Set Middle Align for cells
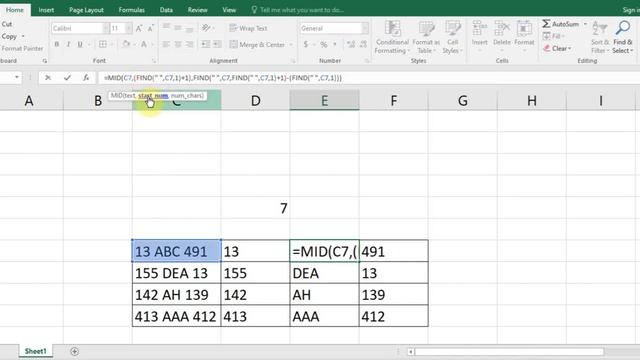Screen dimensions: 640x360 (x=178, y=28)
